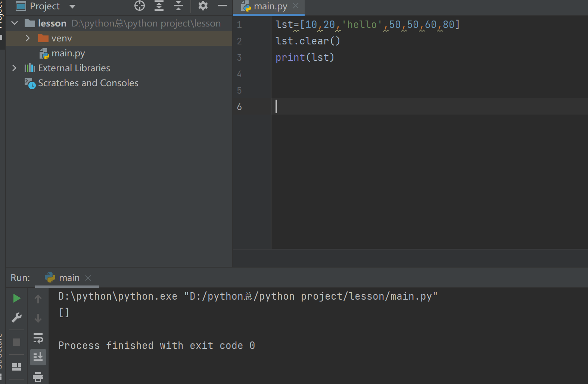588x384 pixels.
Task: Click the Expand All icon in Project toolbar
Action: tap(159, 6)
